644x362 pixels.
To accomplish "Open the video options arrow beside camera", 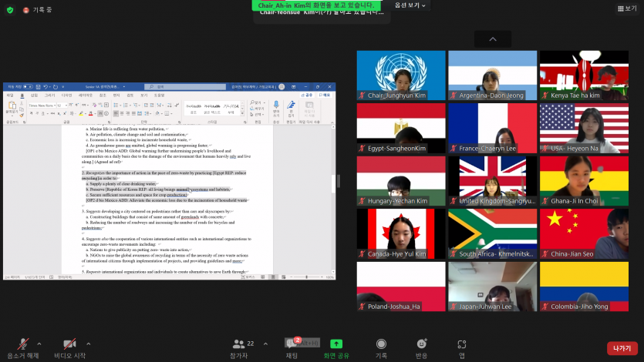I will pyautogui.click(x=88, y=344).
